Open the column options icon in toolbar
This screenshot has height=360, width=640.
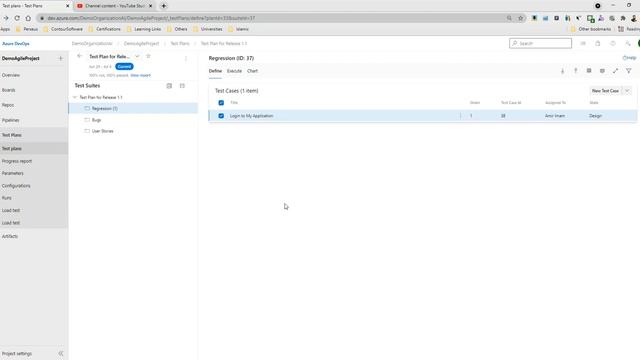point(602,71)
